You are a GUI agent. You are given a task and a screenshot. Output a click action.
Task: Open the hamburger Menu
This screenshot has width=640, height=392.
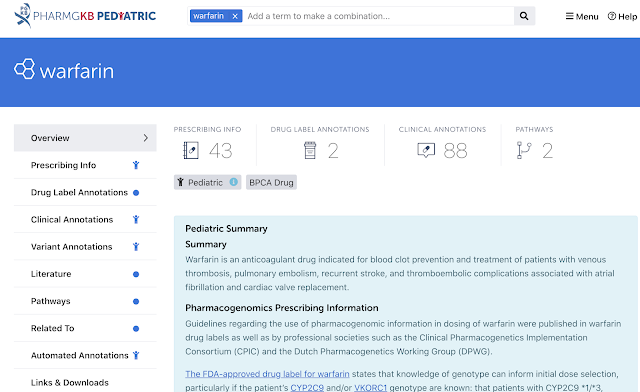tap(582, 16)
